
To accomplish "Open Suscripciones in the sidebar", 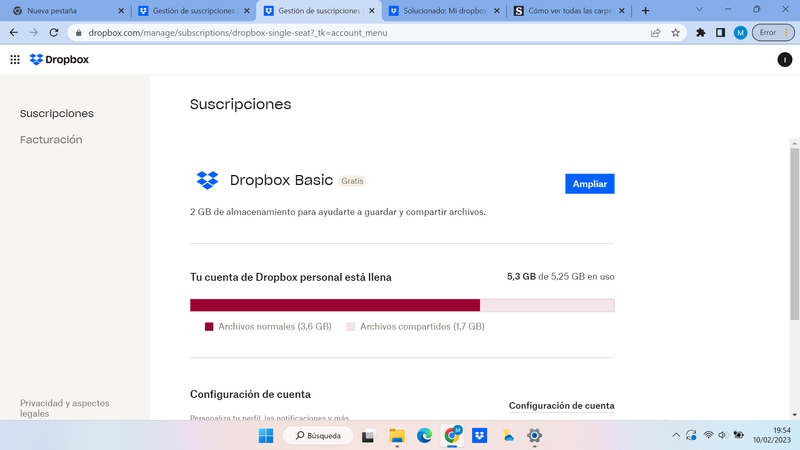I will 57,113.
